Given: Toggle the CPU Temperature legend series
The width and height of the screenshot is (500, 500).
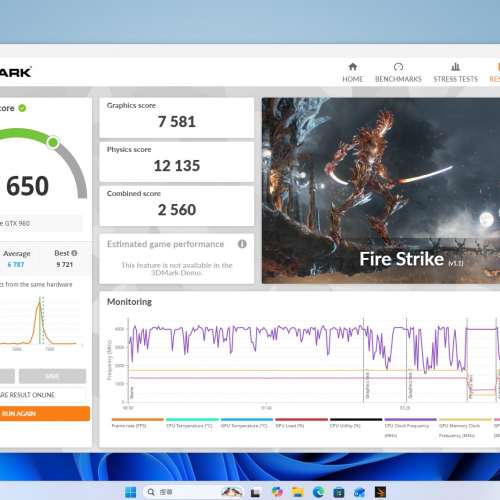Looking at the screenshot, I should 192,423.
